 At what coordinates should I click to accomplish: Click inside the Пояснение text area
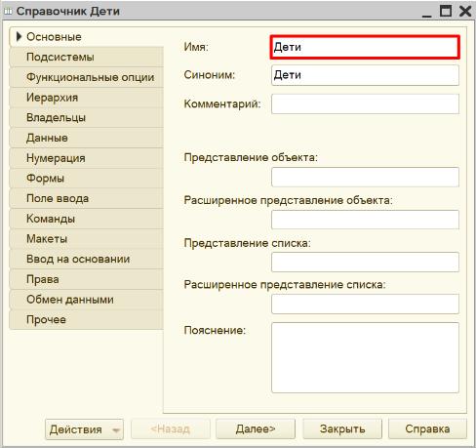click(x=365, y=357)
